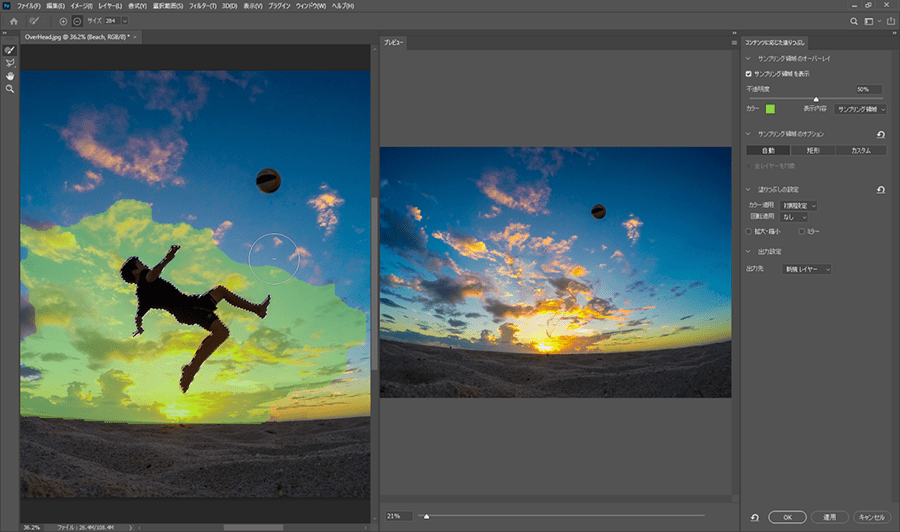Select the Hand tool
This screenshot has height=532, width=900.
pyautogui.click(x=10, y=76)
